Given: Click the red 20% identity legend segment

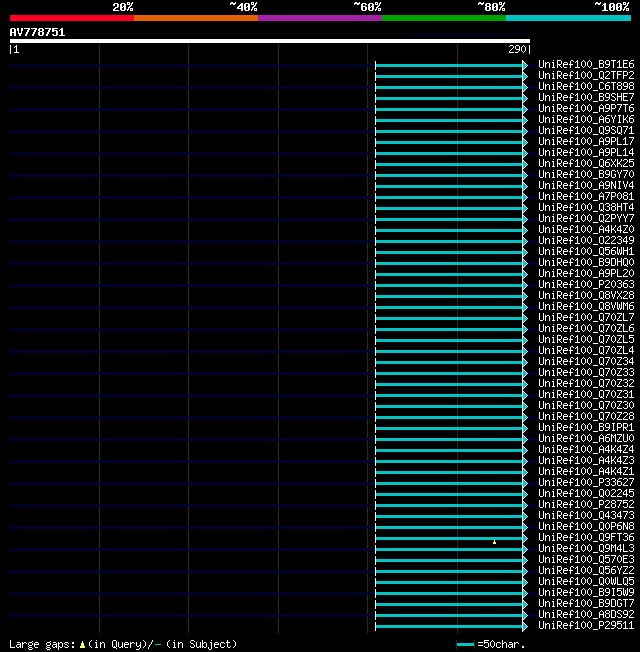Looking at the screenshot, I should point(72,18).
